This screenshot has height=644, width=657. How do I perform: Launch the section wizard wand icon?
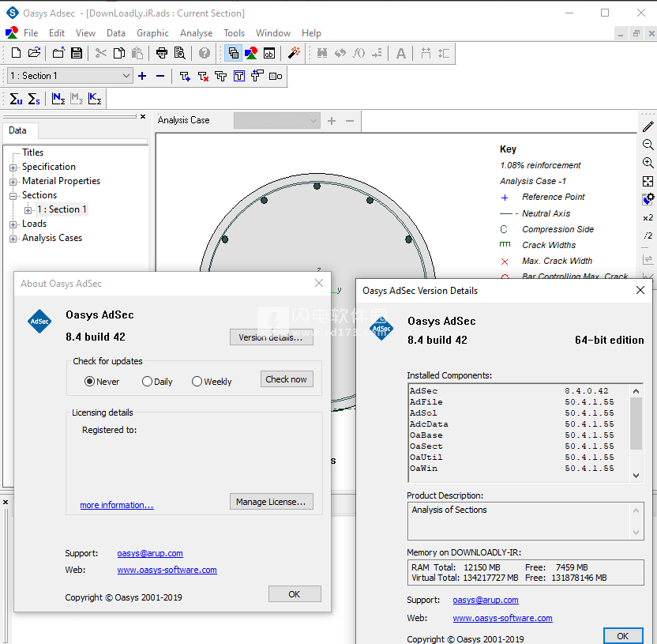[294, 53]
